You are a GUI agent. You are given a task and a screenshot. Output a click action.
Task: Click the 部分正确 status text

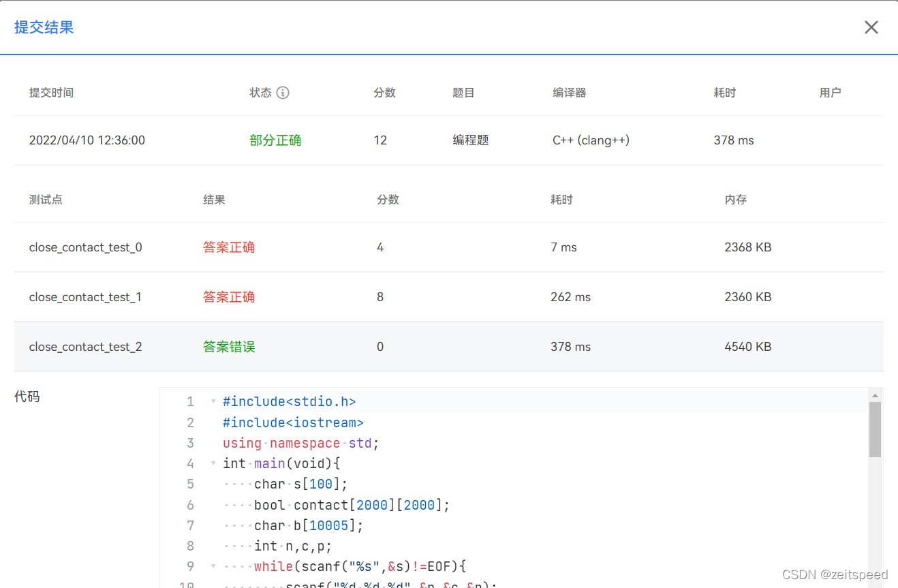[275, 140]
